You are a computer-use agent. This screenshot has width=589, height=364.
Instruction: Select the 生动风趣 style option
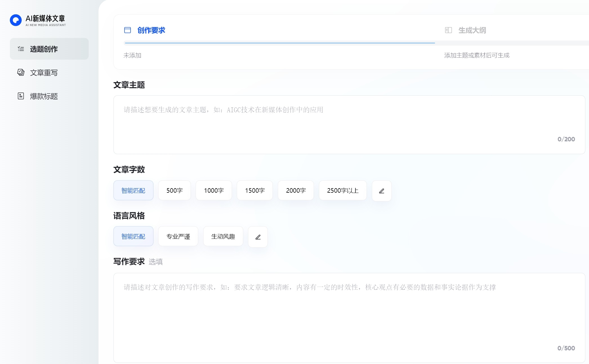223,236
